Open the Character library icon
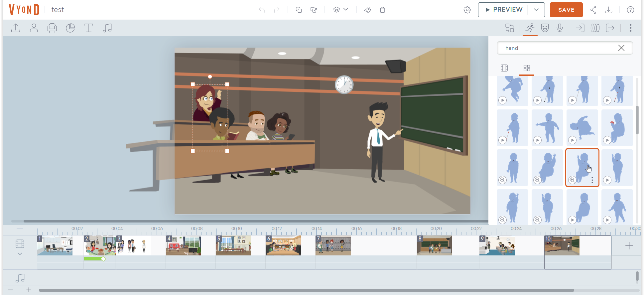 pos(34,28)
